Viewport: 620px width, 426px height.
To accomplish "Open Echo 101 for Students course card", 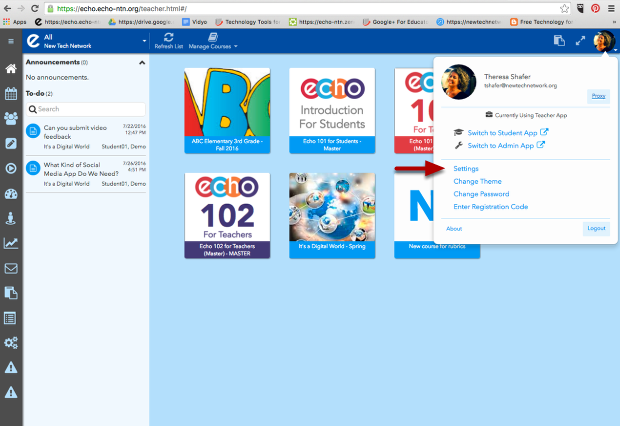I will point(332,110).
